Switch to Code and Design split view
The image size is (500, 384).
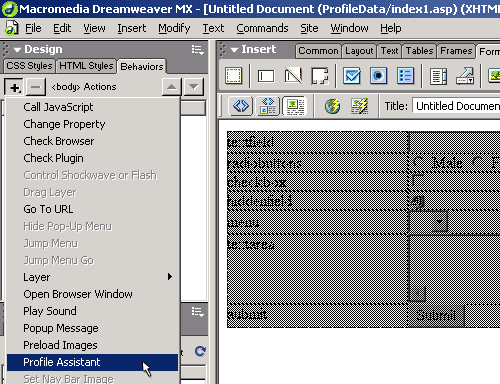click(x=268, y=106)
